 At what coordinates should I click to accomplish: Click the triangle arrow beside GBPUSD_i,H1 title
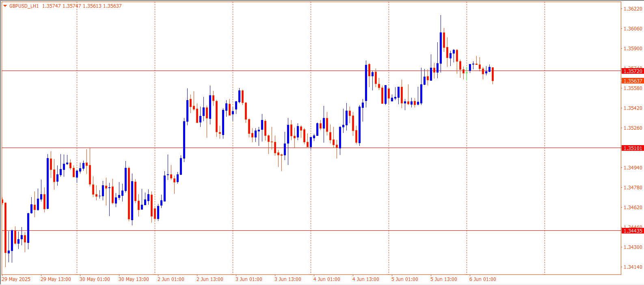click(5, 6)
